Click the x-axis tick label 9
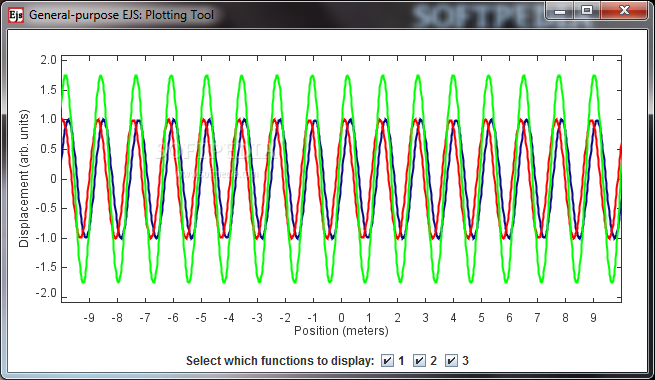 [x=594, y=318]
